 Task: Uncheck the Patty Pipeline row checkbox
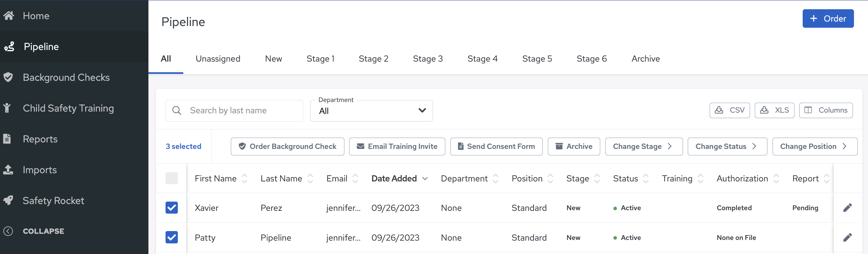[172, 237]
